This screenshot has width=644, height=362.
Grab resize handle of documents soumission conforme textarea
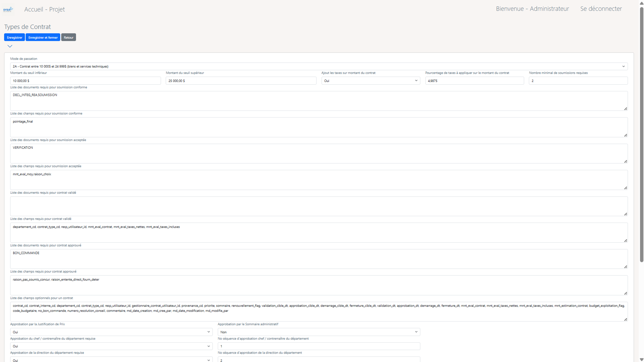(626, 109)
